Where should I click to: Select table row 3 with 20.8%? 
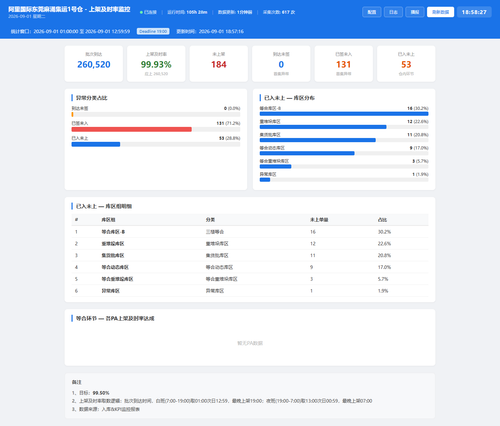coord(250,255)
